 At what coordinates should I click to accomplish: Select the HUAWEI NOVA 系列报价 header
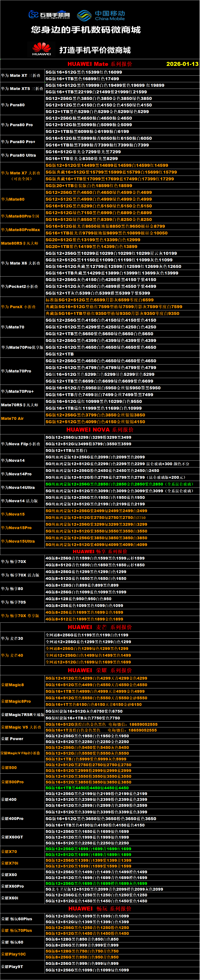100,430
